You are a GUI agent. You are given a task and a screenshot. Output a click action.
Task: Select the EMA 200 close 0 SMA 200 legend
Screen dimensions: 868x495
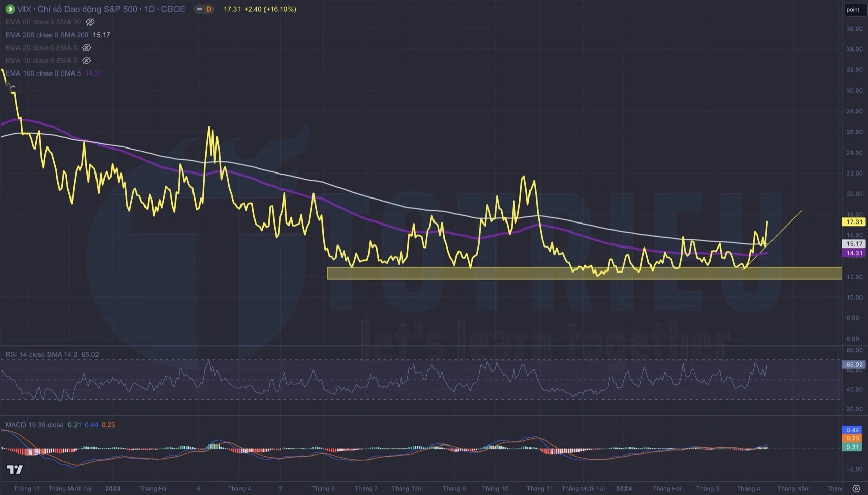(47, 35)
